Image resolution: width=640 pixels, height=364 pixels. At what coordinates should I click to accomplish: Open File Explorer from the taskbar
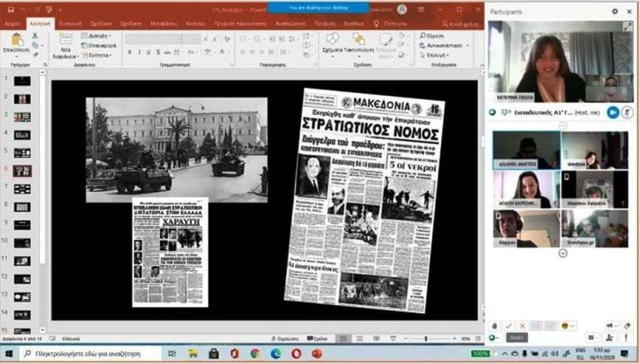(193, 353)
